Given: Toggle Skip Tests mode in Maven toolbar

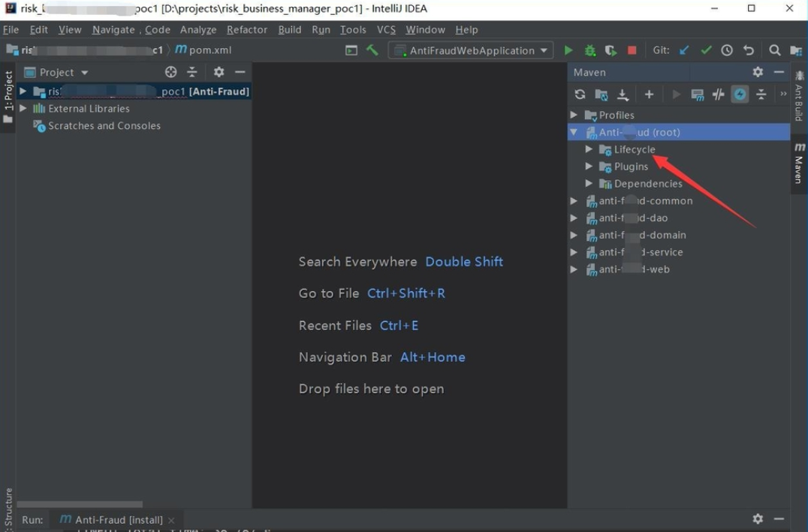Looking at the screenshot, I should pos(740,95).
